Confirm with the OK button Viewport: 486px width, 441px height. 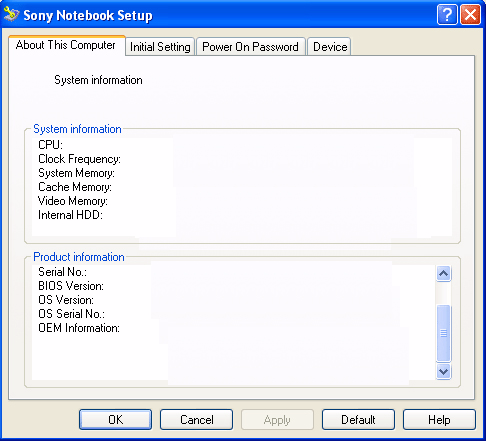pyautogui.click(x=115, y=420)
